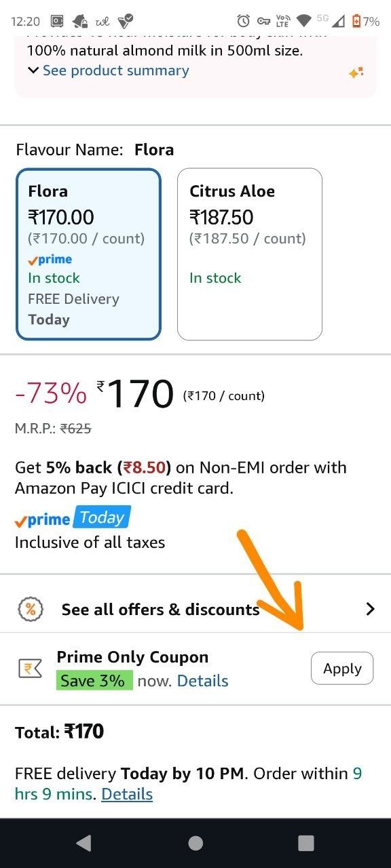
Task: Select the Citrus Aloe flavour option
Action: [x=250, y=254]
